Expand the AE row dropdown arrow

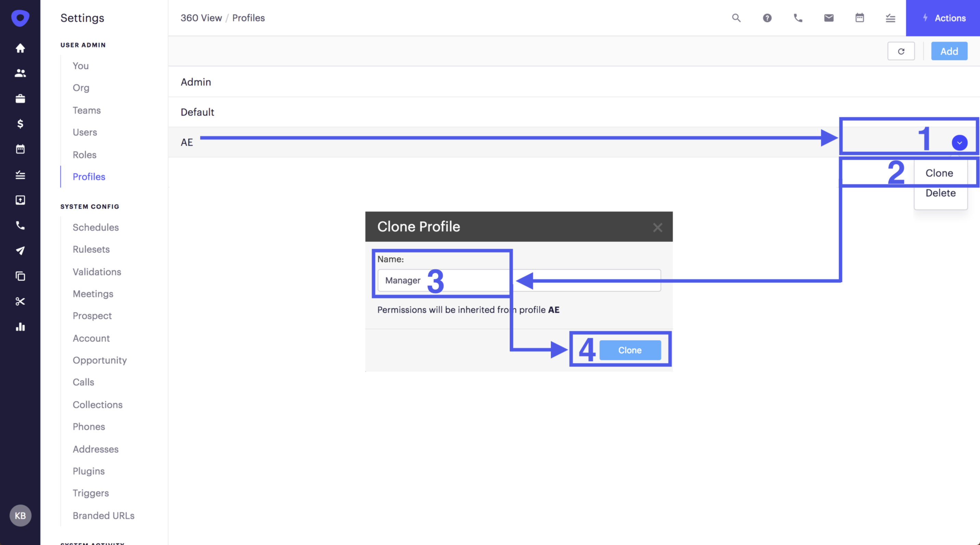coord(959,143)
